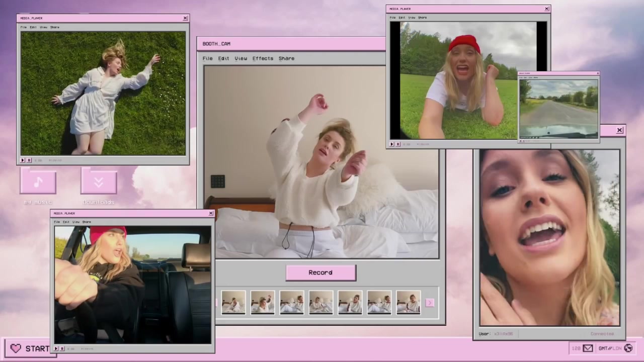644x362 pixels.
Task: Open File menu in top-left grass video player
Action: pyautogui.click(x=24, y=27)
